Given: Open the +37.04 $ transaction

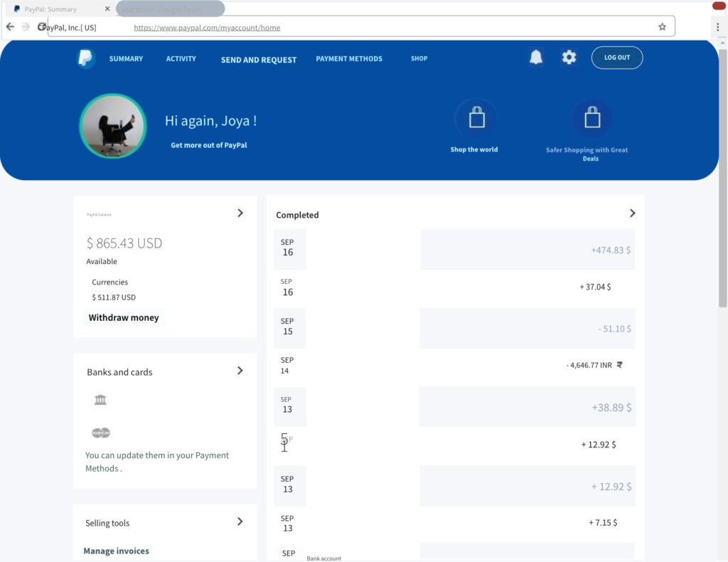Looking at the screenshot, I should click(454, 287).
